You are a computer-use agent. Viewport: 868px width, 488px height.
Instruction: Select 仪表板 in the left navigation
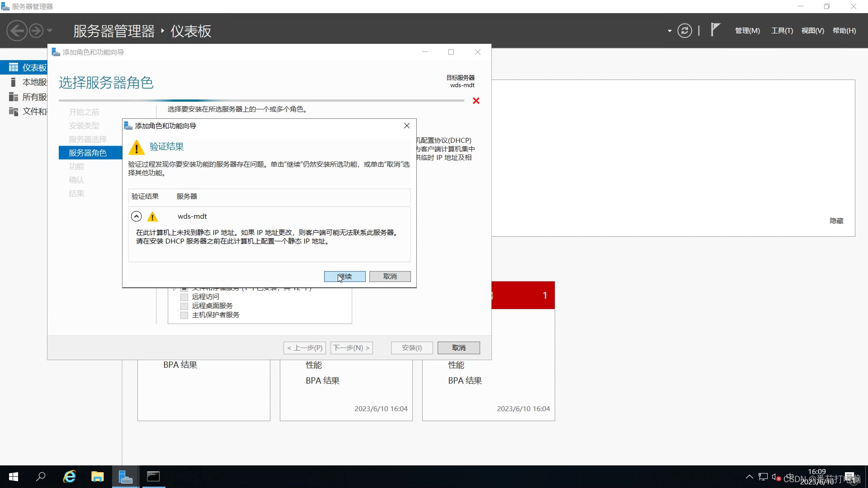coord(24,67)
